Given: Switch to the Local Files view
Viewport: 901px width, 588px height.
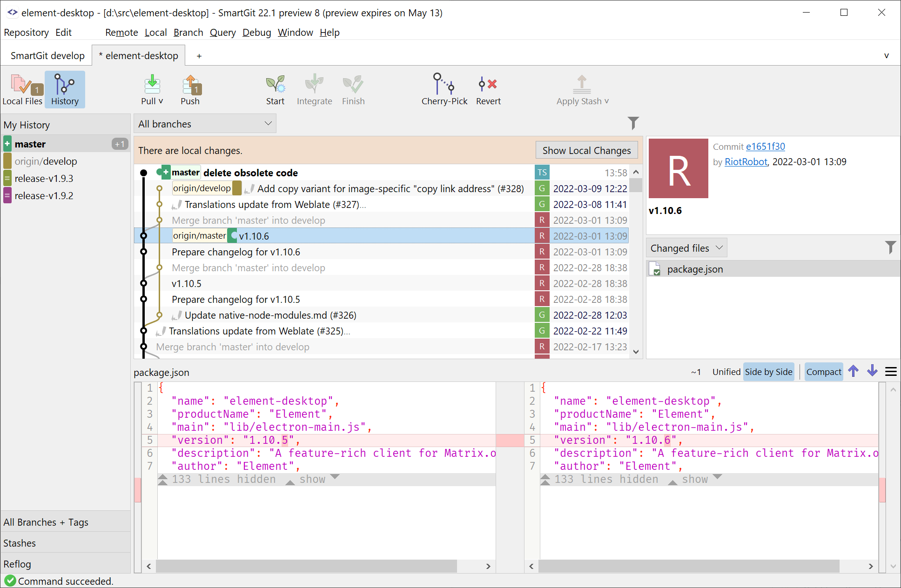Looking at the screenshot, I should [x=23, y=89].
